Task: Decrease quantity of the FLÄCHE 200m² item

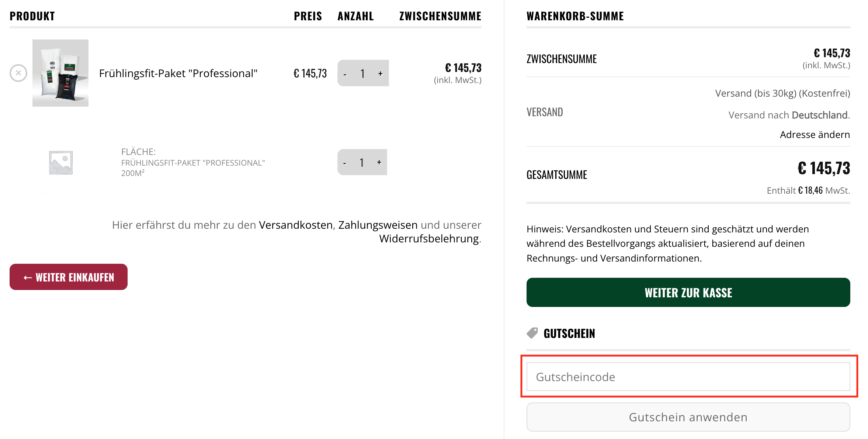Action: coord(344,162)
